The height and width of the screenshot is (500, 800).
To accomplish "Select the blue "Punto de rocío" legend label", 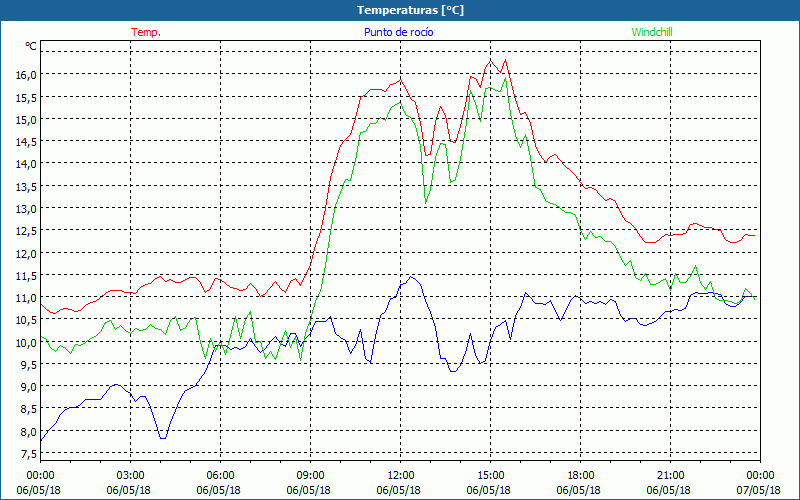I will pos(398,32).
